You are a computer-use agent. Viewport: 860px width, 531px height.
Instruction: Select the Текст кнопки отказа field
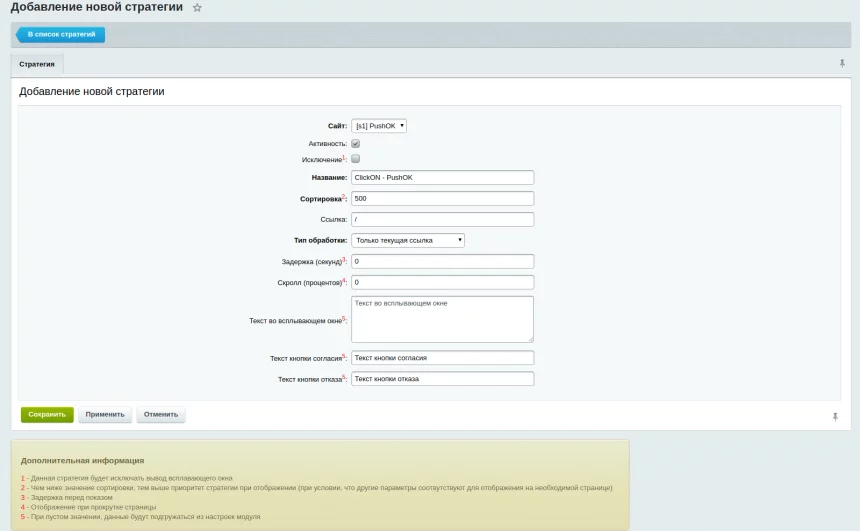442,379
